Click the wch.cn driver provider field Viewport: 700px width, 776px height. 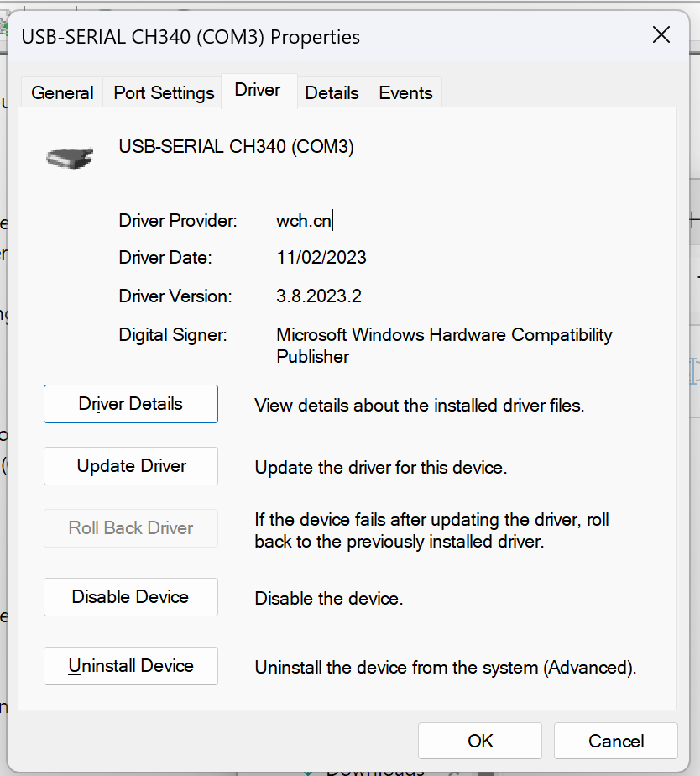(304, 221)
